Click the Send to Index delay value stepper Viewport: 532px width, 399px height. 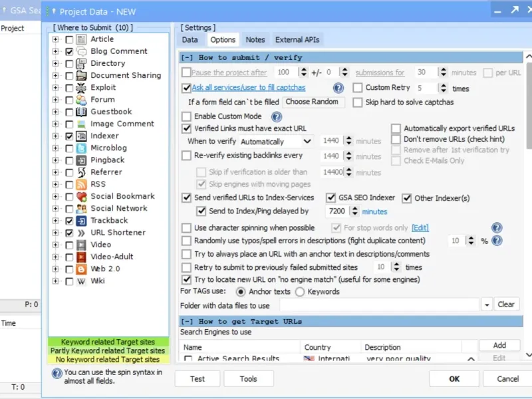[x=354, y=211]
